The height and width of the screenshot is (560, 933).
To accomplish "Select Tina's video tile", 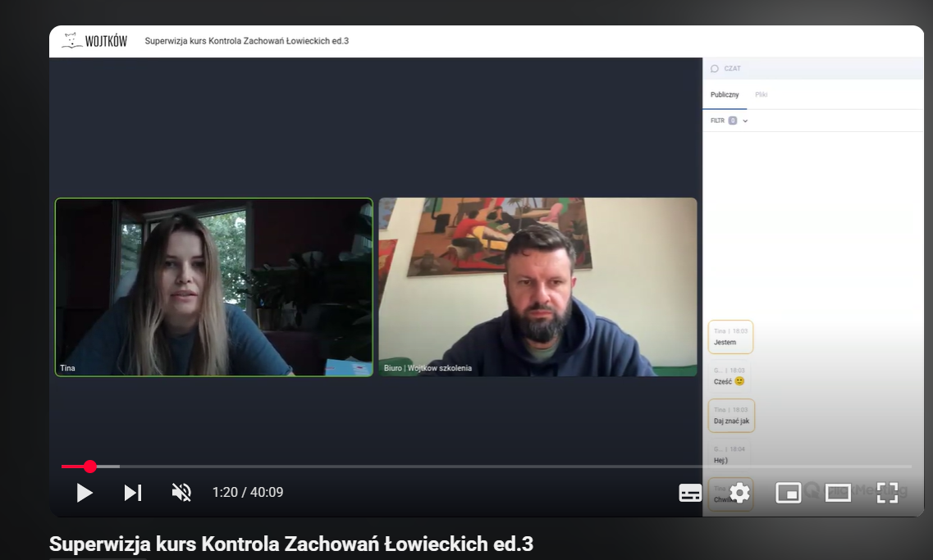I will tap(214, 287).
